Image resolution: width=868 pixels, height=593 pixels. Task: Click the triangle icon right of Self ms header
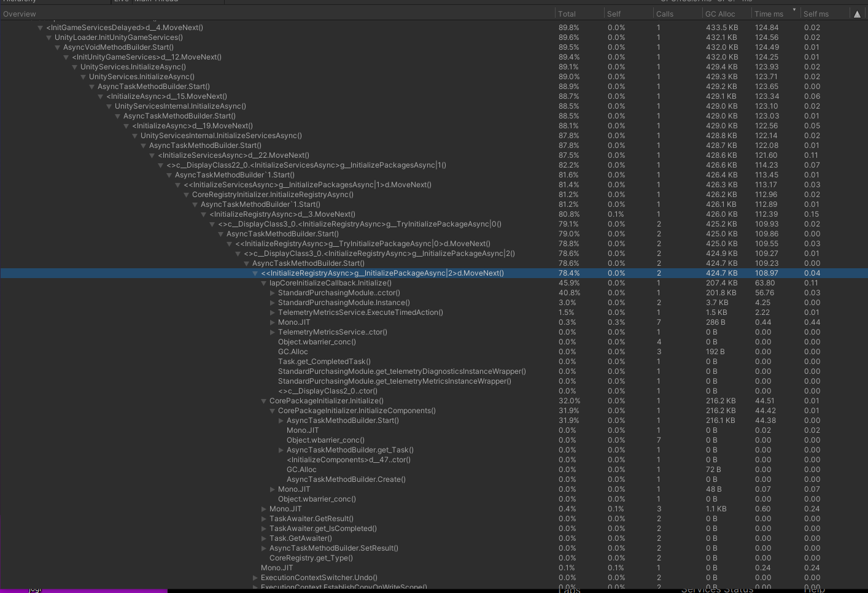[857, 13]
